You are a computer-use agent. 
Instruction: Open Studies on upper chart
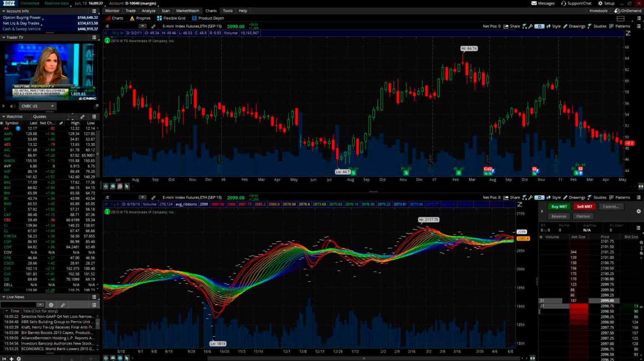(597, 26)
